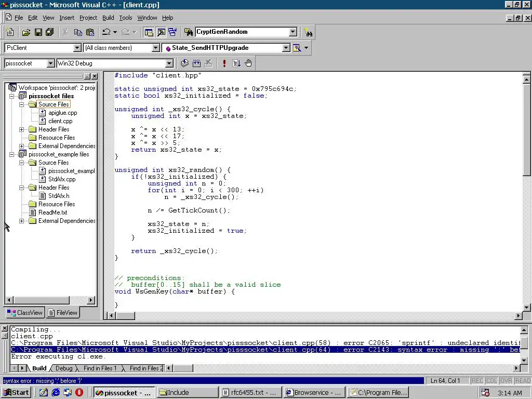Click the Save All icon
532x399 pixels.
pos(50,32)
